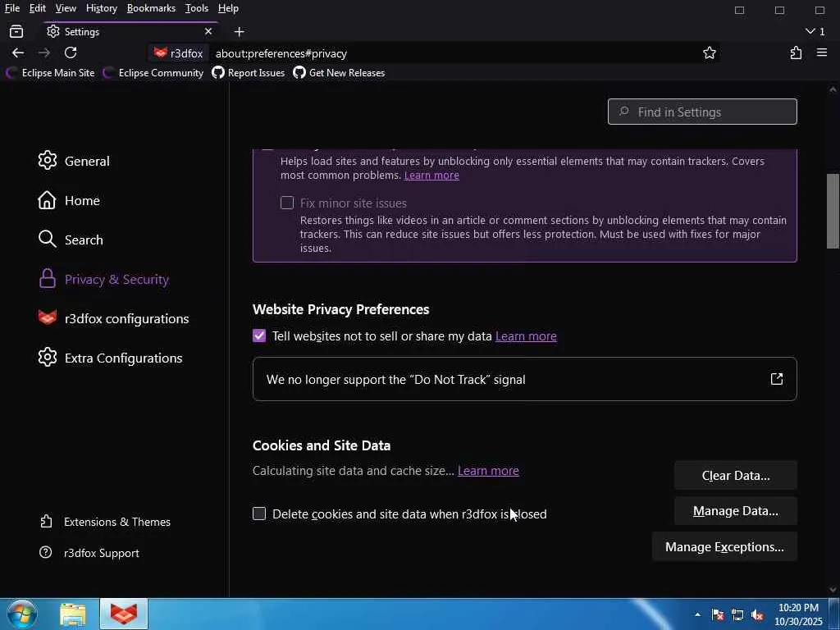Image resolution: width=840 pixels, height=630 pixels.
Task: Click the Clear Data button
Action: click(x=736, y=475)
